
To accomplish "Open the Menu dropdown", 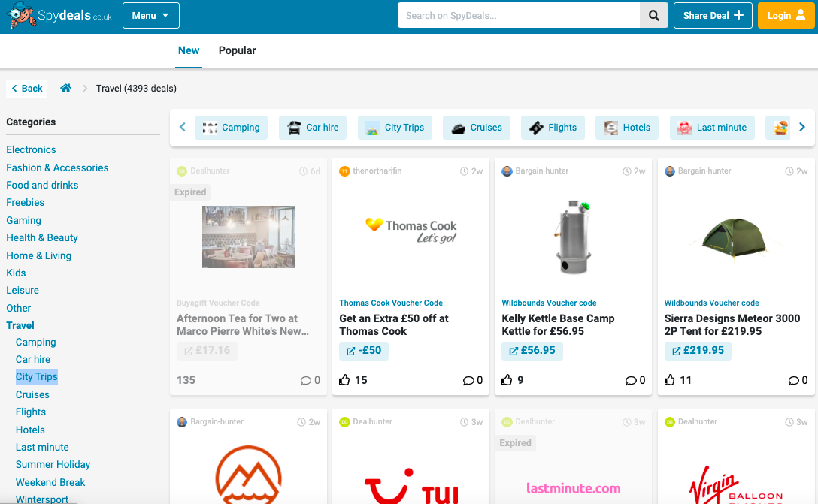I will pyautogui.click(x=151, y=16).
